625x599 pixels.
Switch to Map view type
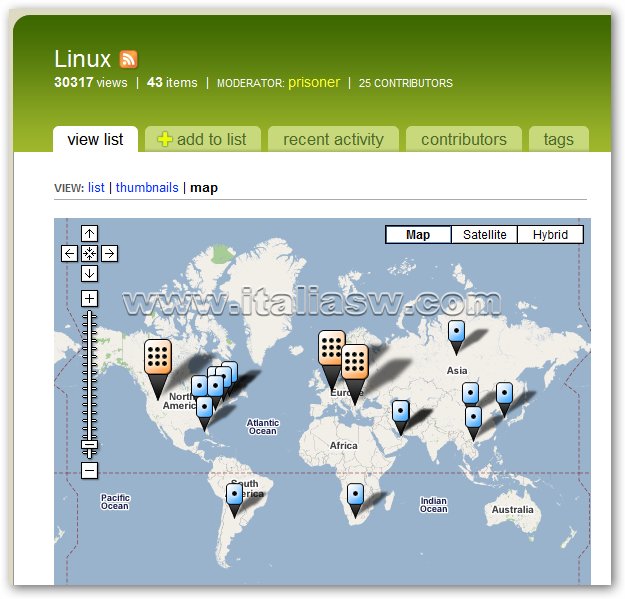pyautogui.click(x=418, y=234)
